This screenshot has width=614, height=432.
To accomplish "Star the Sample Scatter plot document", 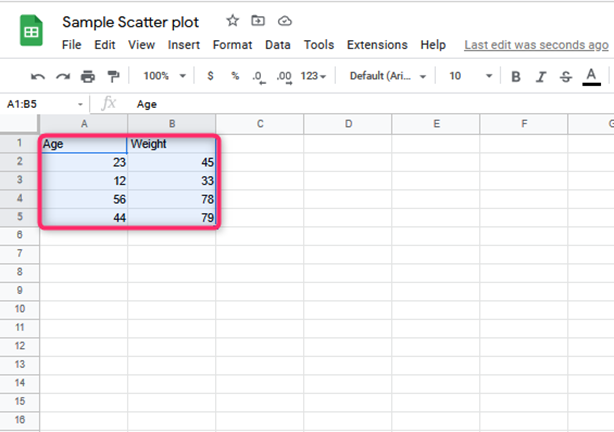I will (233, 21).
